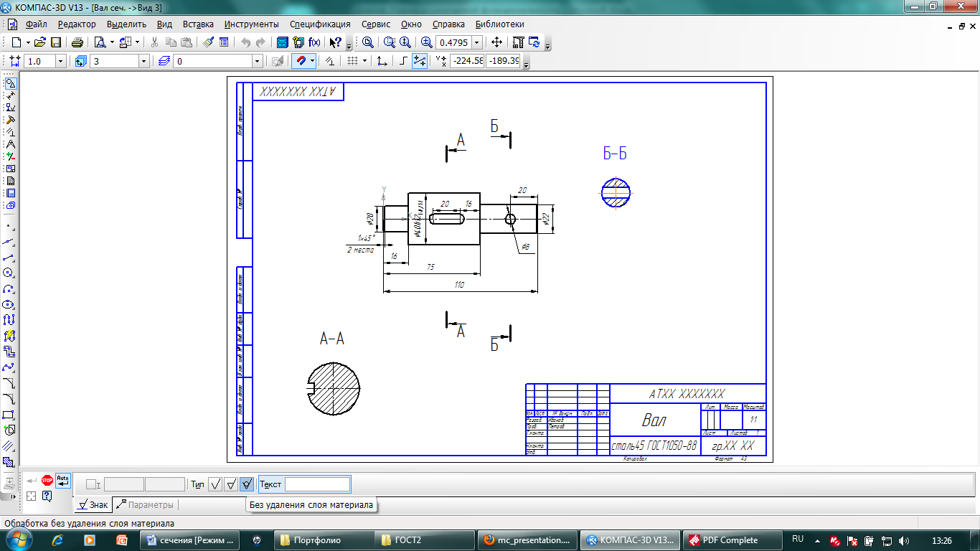Open the local coordinate system tool
Image resolution: width=980 pixels, height=551 pixels.
point(382,61)
